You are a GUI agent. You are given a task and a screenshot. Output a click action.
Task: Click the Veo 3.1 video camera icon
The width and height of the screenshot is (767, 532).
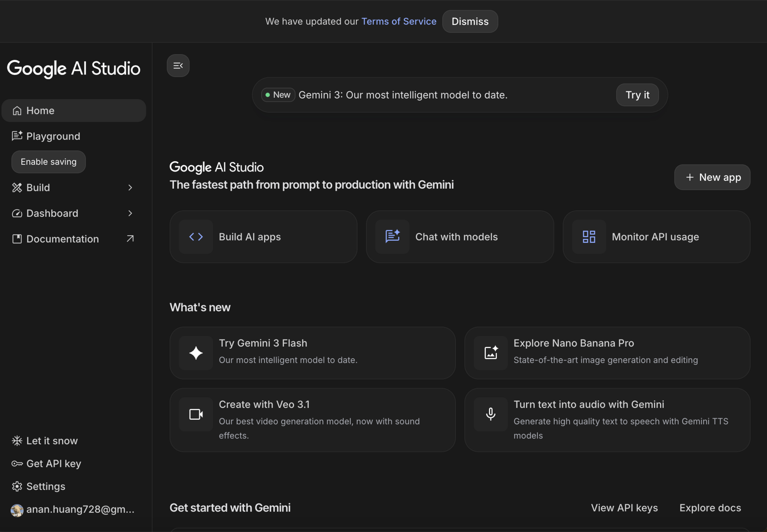click(196, 414)
